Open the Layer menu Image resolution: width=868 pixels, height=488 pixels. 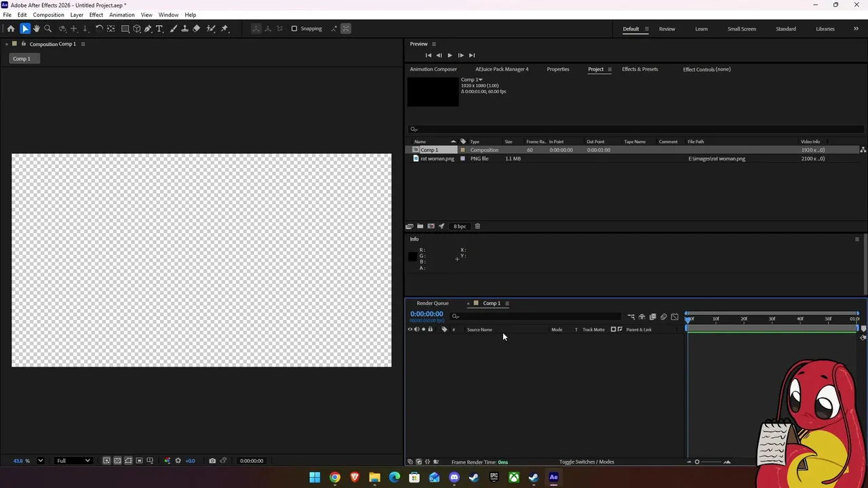[x=77, y=15]
